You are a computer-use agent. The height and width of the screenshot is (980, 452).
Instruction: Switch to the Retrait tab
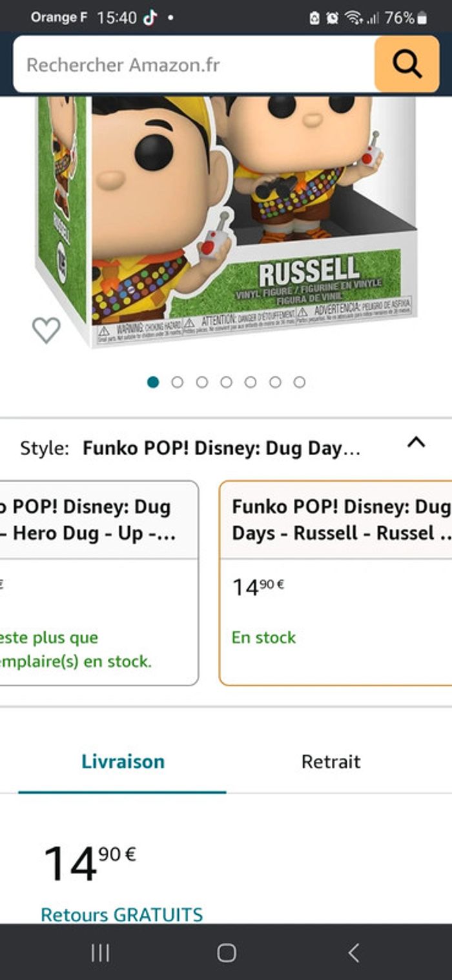[331, 762]
